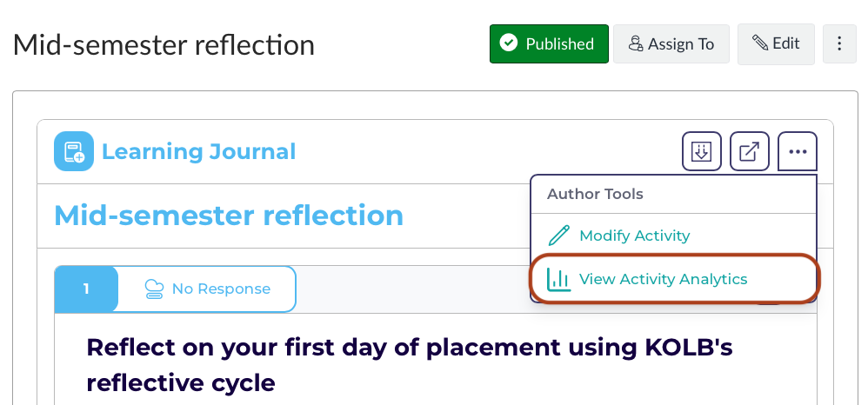Click the Edit pencil icon
The width and height of the screenshot is (868, 405).
[x=759, y=43]
